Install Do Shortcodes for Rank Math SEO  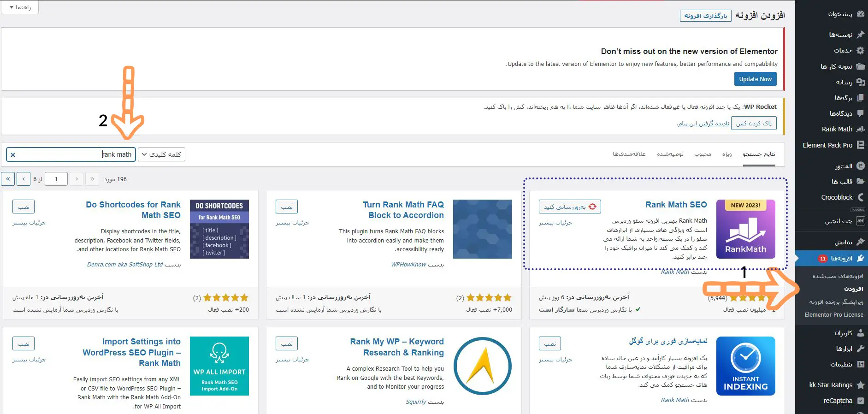click(24, 207)
